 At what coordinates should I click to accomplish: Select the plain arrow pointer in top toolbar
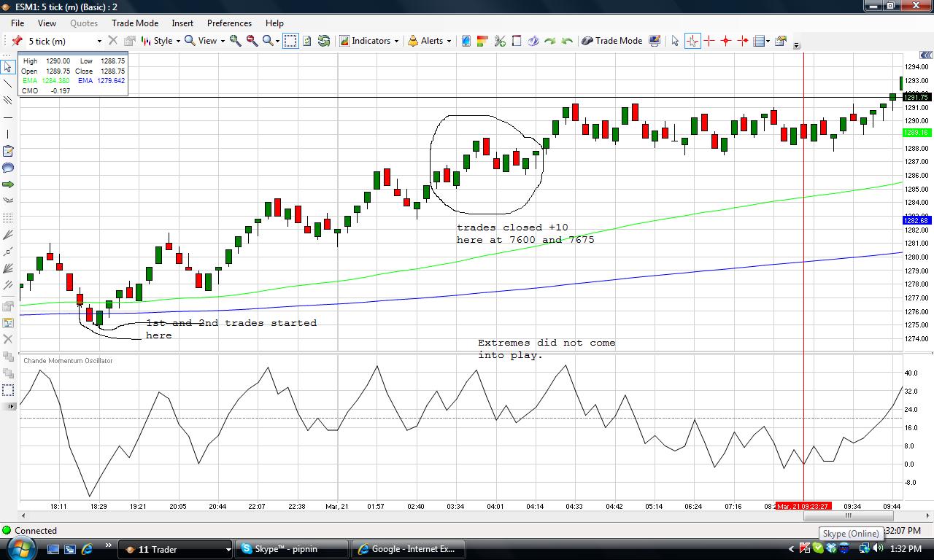(675, 41)
